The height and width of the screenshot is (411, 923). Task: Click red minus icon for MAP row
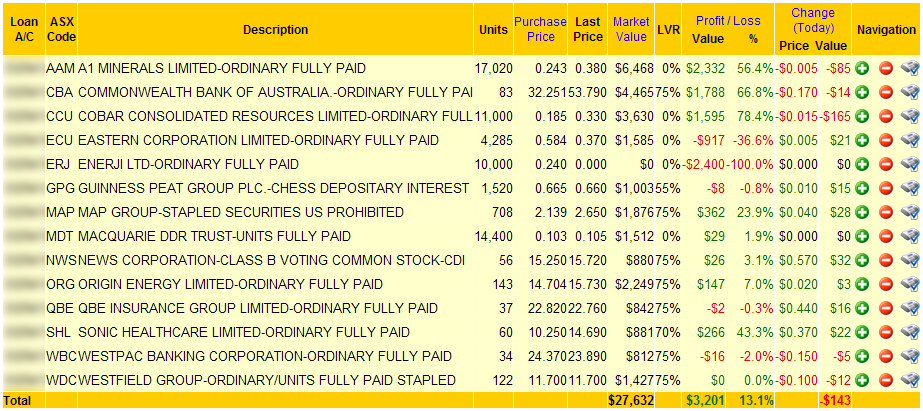click(x=886, y=212)
